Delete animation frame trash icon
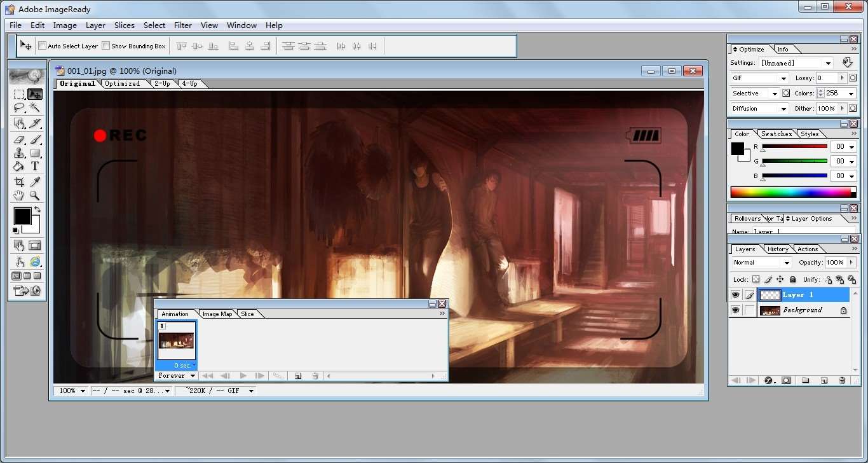The height and width of the screenshot is (463, 868). [x=315, y=376]
